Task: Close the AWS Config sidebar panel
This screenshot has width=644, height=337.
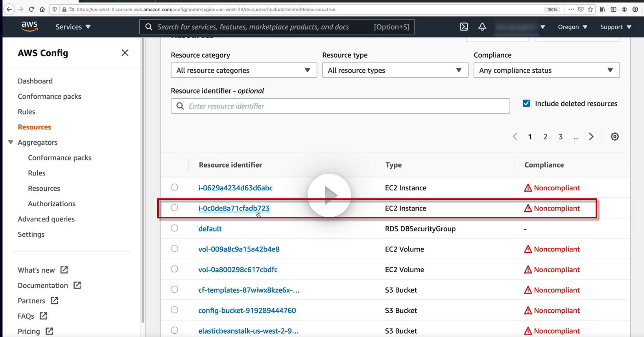Action: 125,53
